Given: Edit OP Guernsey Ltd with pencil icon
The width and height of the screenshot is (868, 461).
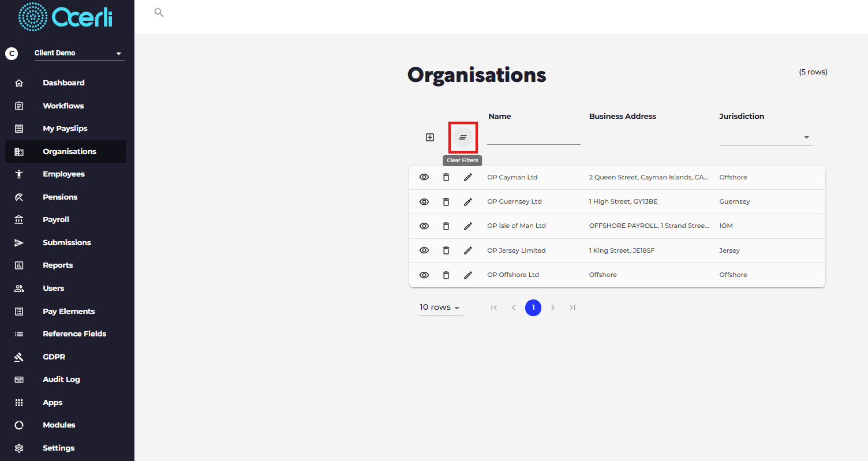Looking at the screenshot, I should click(x=468, y=202).
